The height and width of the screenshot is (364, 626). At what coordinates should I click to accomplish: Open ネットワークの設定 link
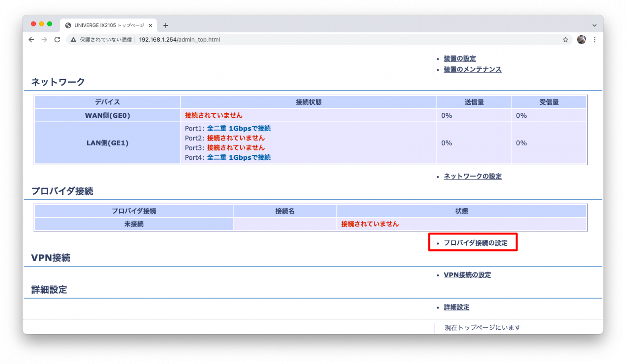coord(472,176)
